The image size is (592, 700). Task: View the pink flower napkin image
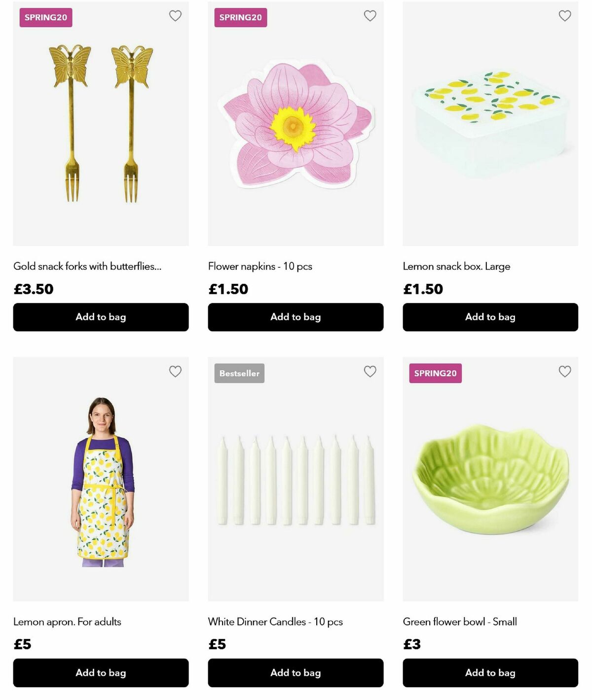[x=296, y=126]
